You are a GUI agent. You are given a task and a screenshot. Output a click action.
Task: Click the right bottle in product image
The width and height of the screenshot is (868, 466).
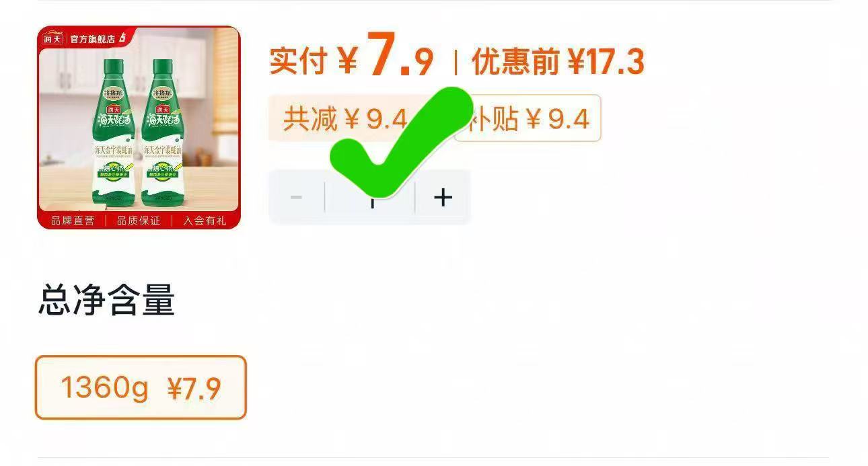tap(162, 131)
